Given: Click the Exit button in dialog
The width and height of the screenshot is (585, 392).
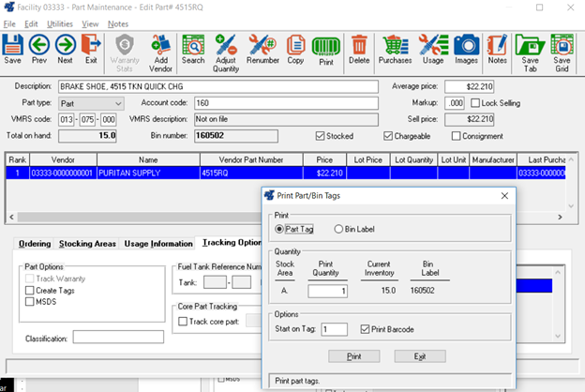Looking at the screenshot, I should pos(420,356).
